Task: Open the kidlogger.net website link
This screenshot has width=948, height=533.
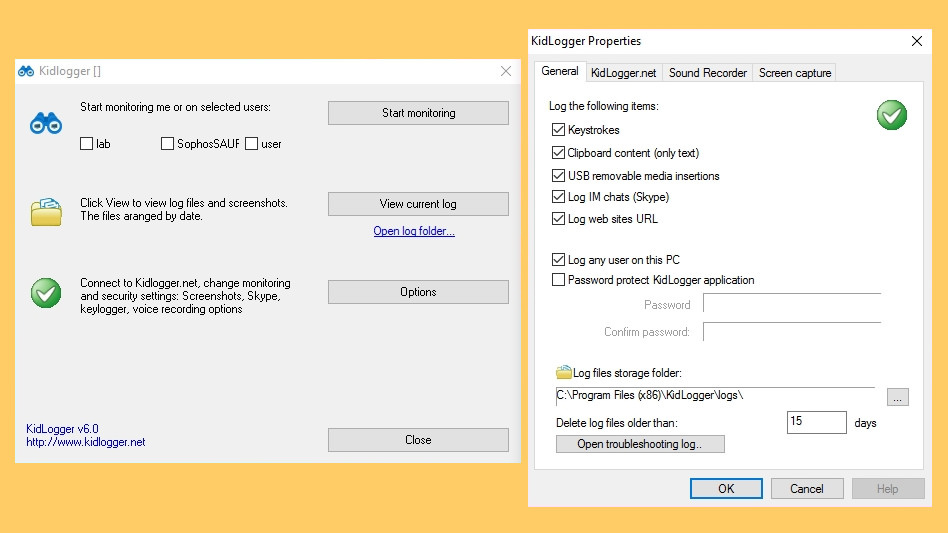Action: 86,442
